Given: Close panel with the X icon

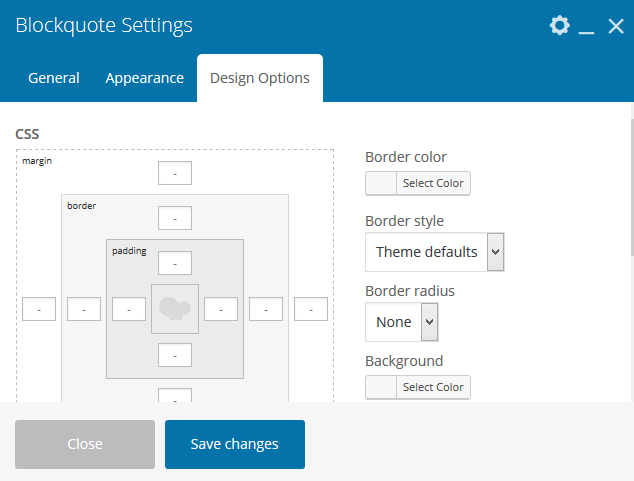Looking at the screenshot, I should coord(616,26).
